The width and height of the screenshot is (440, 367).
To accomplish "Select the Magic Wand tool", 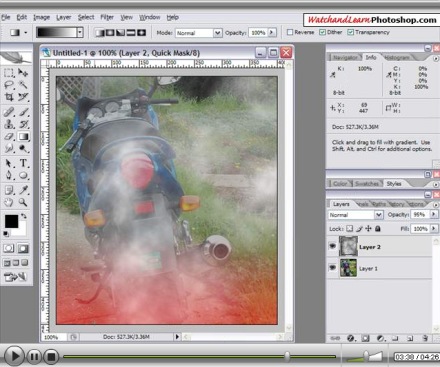I will (23, 85).
